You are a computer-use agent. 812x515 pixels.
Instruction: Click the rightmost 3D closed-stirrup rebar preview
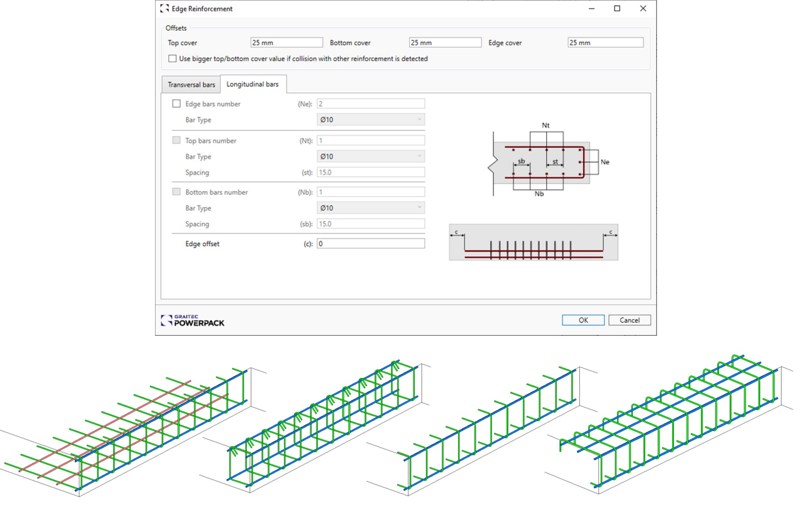(668, 422)
